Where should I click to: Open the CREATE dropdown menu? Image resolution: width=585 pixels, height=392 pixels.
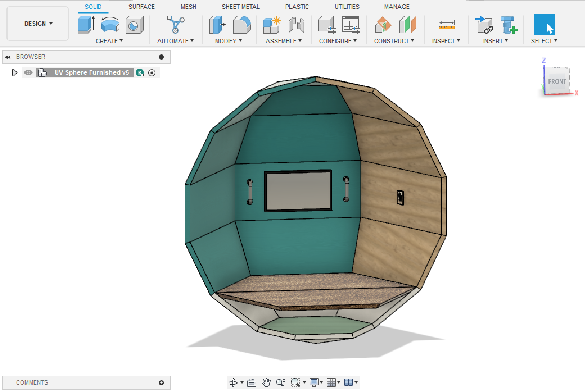(109, 41)
